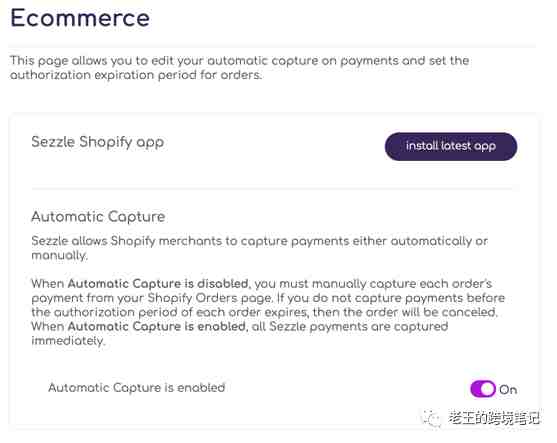Click the install latest app button
Image resolution: width=557 pixels, height=443 pixels.
click(x=451, y=146)
